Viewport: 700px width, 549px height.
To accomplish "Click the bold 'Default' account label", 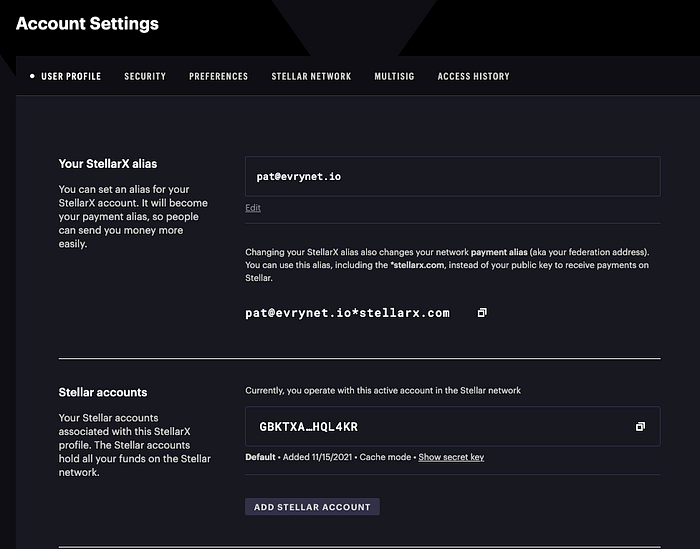I will (261, 457).
